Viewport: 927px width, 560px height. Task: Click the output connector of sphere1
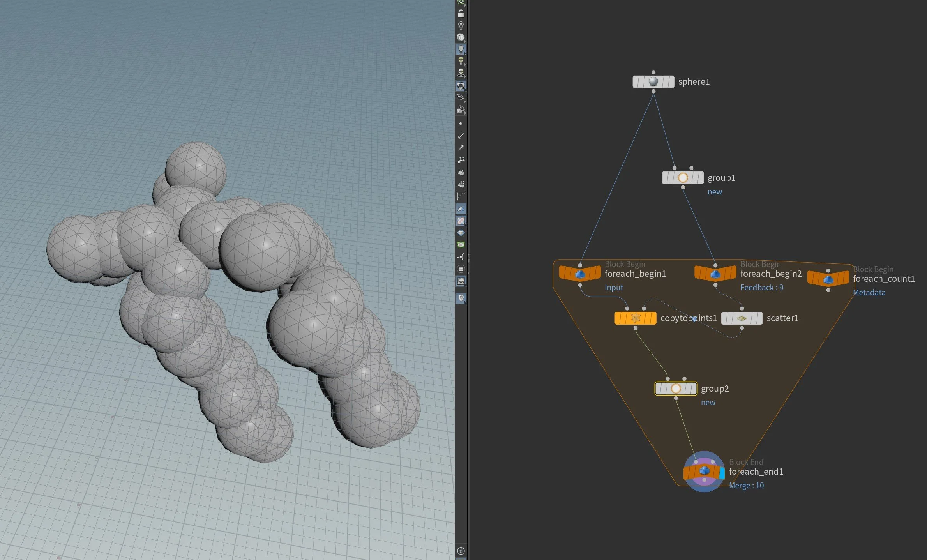[x=653, y=92]
